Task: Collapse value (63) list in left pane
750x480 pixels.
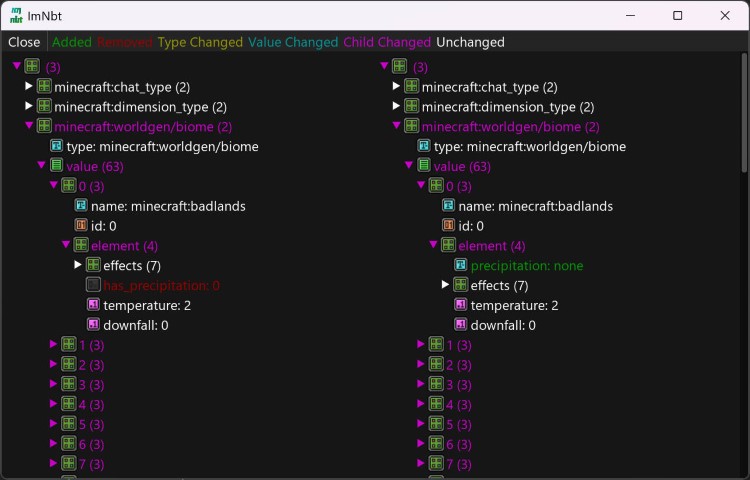Action: pos(42,165)
